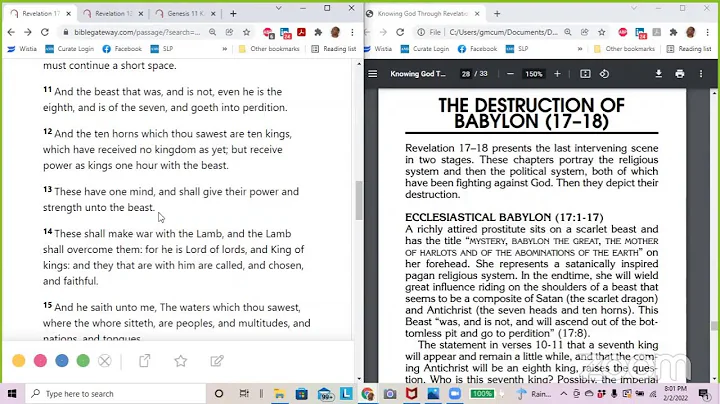Bookmark the BibleGateway page with the star

tap(247, 32)
